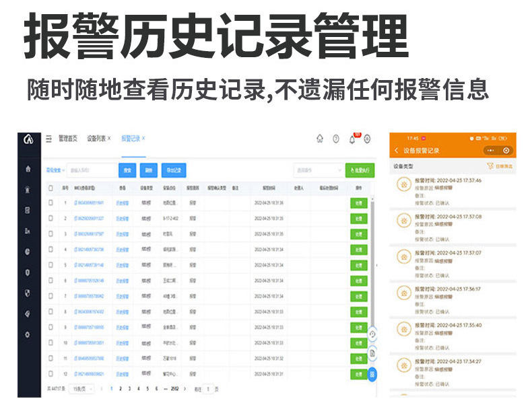Tap the circular target icon in phone header
Viewport: 532px width, 403px height.
[x=506, y=150]
